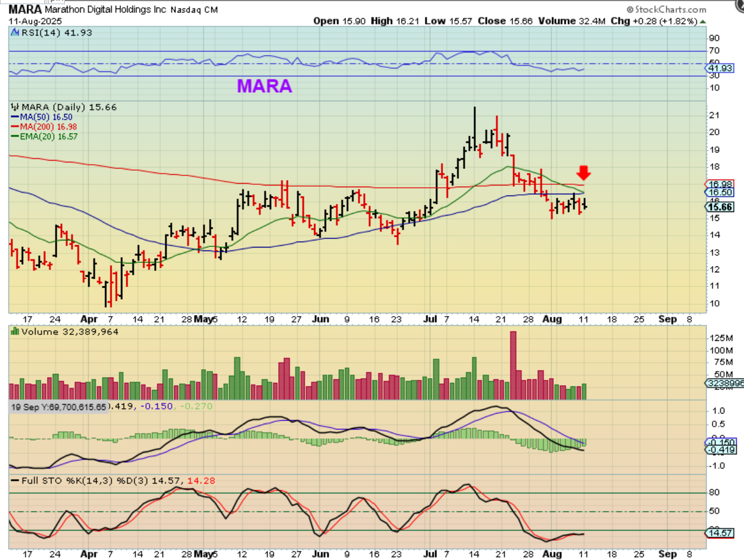Click the 19 Sep Y:69,700,615.65 crosshair readout

(57, 407)
